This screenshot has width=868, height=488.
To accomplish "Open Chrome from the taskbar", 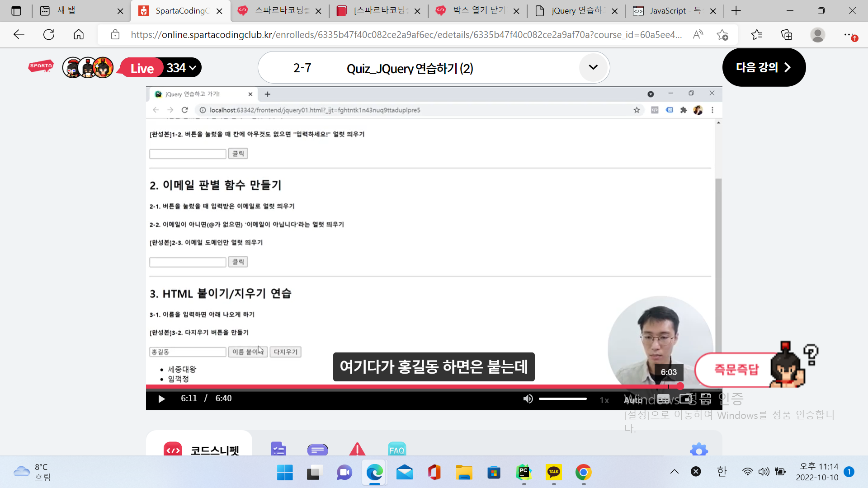I will pos(583,472).
